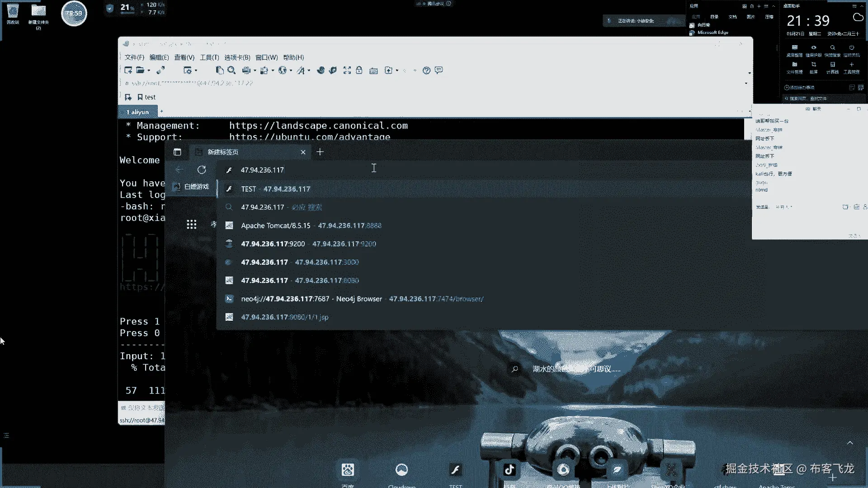Expand the font settings dropdown arrow
This screenshot has height=488, width=868.
pyautogui.click(x=309, y=70)
